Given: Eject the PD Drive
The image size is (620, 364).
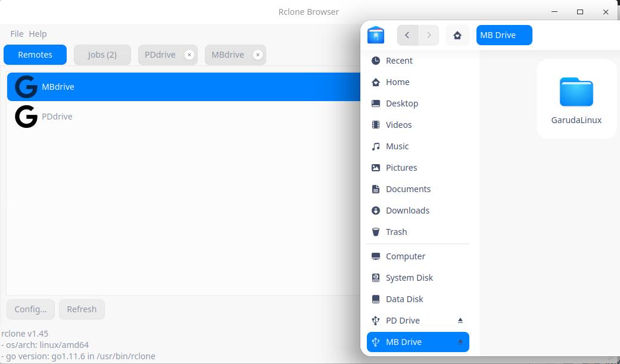Looking at the screenshot, I should click(x=460, y=320).
